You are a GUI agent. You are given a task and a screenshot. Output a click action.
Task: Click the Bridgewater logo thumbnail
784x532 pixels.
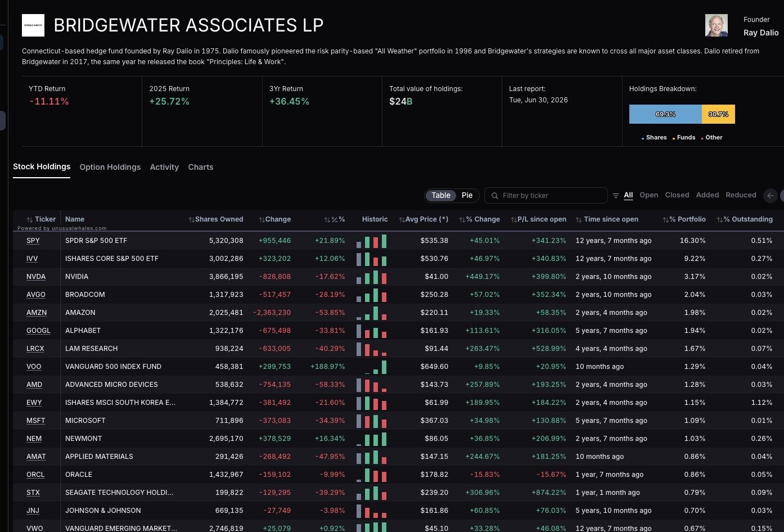pyautogui.click(x=33, y=25)
